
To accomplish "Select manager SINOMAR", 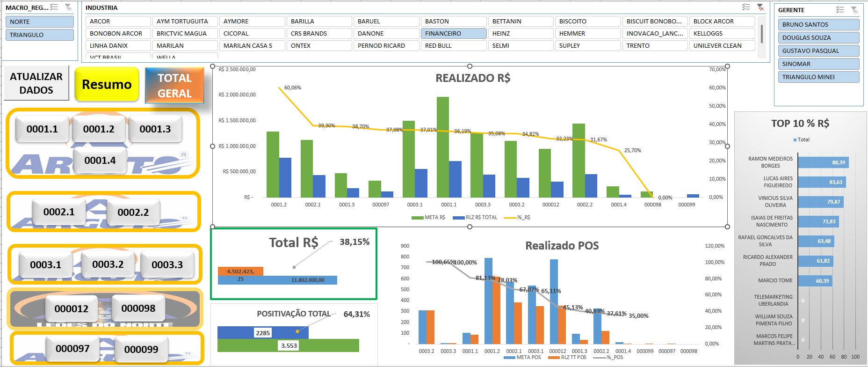I will click(x=819, y=64).
